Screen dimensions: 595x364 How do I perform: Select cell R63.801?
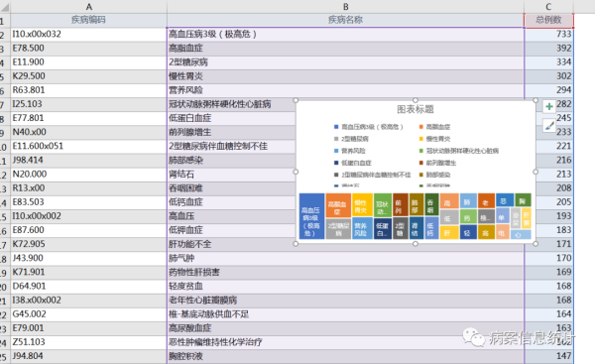(89, 90)
